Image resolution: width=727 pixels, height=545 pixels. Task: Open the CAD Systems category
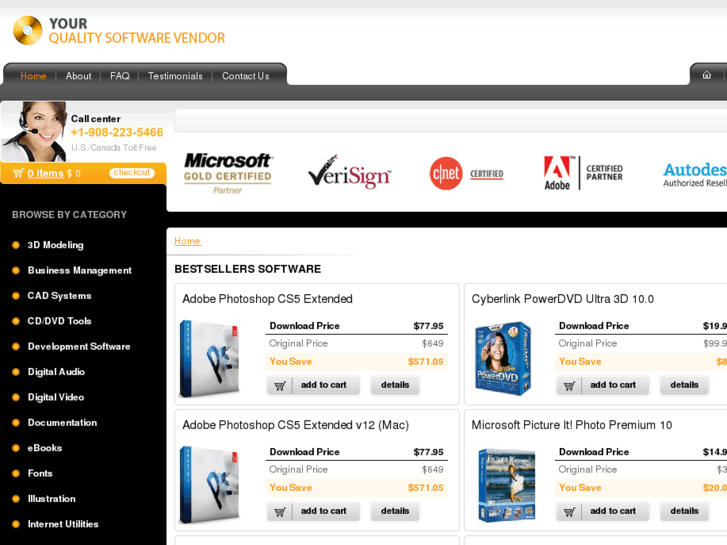(59, 296)
